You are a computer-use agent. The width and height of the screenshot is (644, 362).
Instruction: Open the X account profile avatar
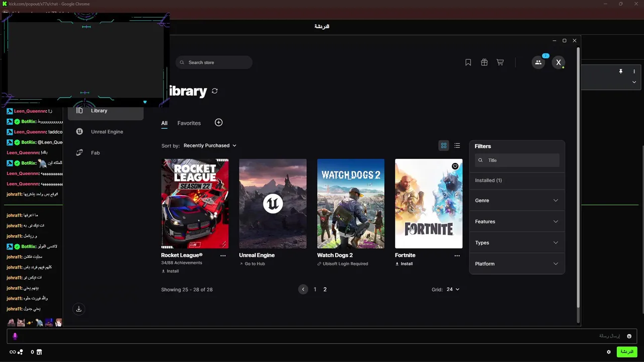point(558,62)
